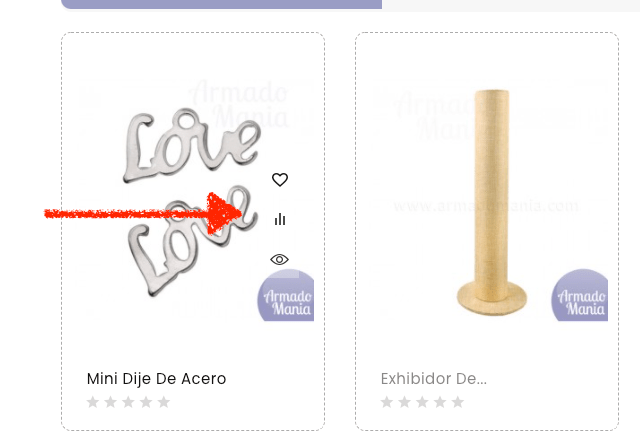This screenshot has height=436, width=640.
Task: Pick fourth star under Mini Dije De Acero
Action: [146, 402]
